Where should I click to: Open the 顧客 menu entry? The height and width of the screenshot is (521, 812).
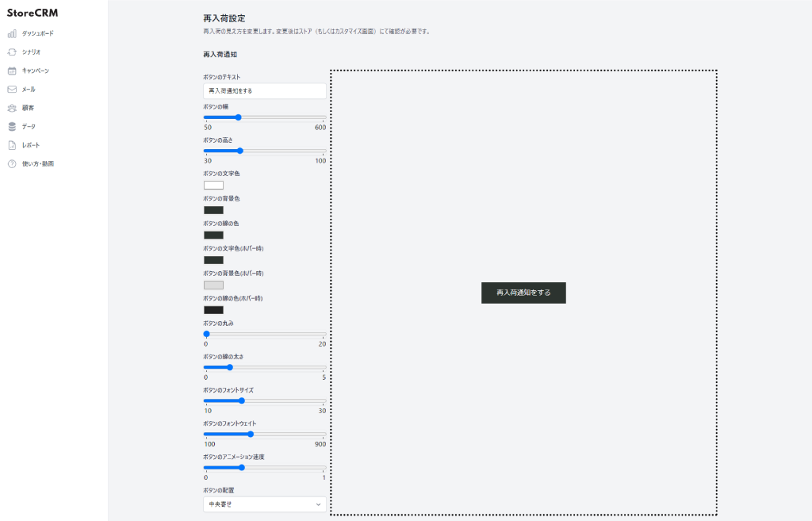point(28,108)
